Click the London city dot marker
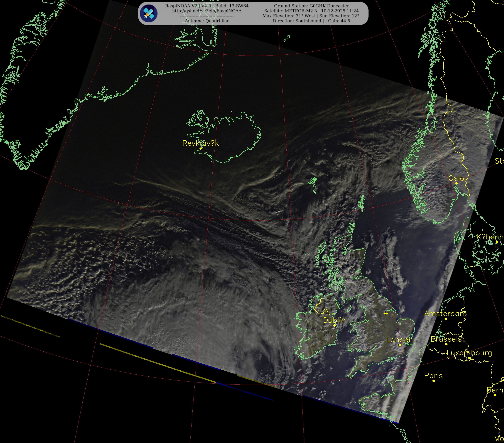The width and height of the screenshot is (504, 443). [400, 345]
